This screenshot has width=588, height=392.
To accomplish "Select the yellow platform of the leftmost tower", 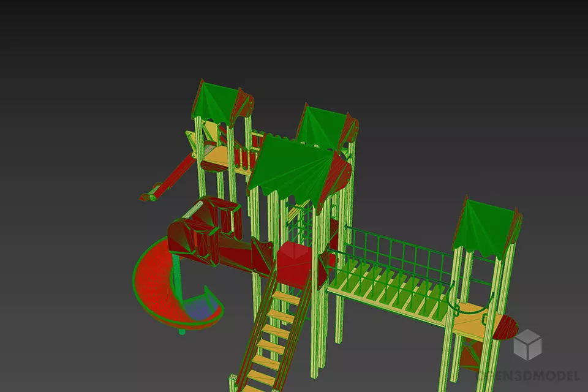I will point(214,157).
